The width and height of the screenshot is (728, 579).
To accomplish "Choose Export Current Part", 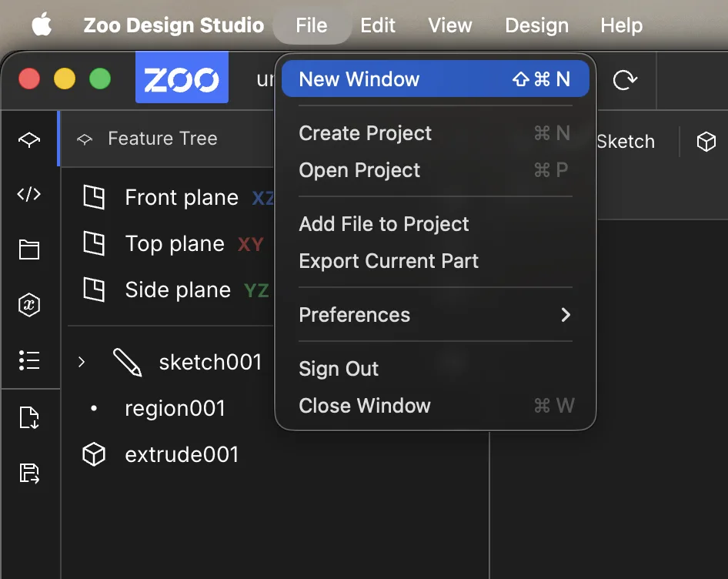I will 435,261.
